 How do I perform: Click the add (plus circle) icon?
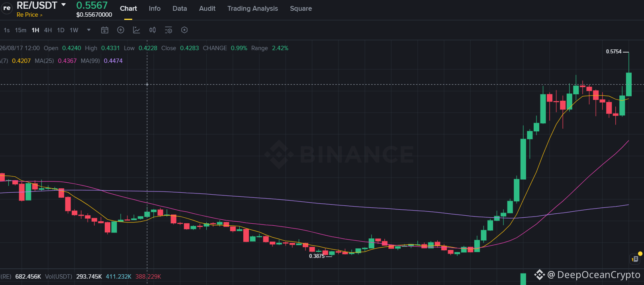pos(121,30)
